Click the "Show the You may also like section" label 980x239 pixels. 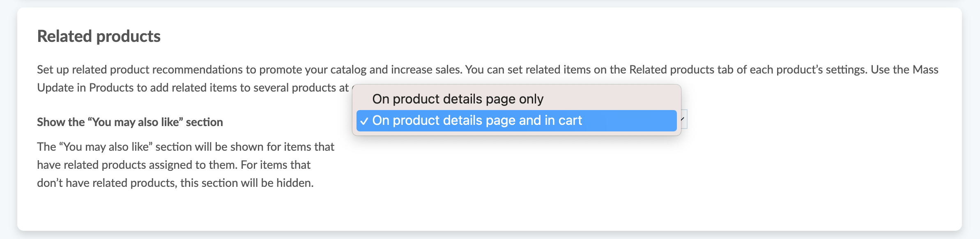[x=130, y=122]
